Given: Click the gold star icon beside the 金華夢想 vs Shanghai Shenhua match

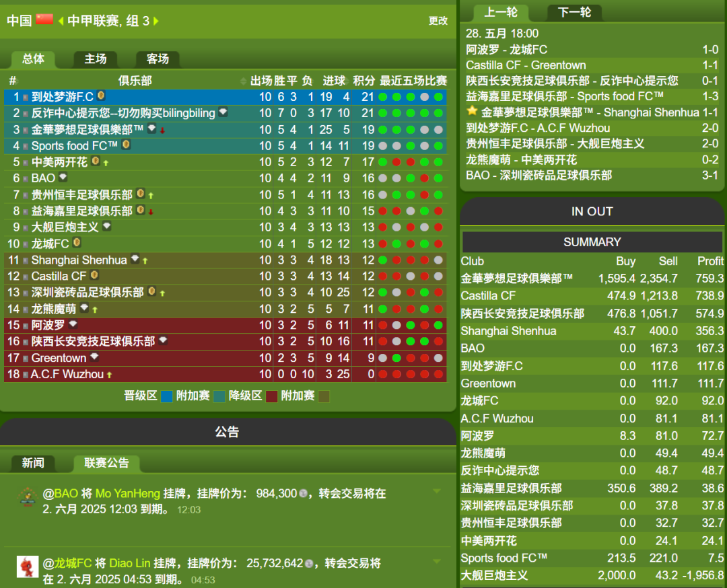Looking at the screenshot, I should click(x=472, y=111).
